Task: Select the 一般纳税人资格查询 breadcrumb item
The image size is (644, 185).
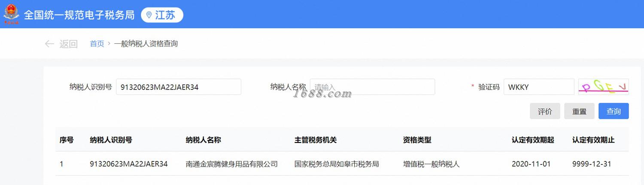Action: (x=146, y=44)
